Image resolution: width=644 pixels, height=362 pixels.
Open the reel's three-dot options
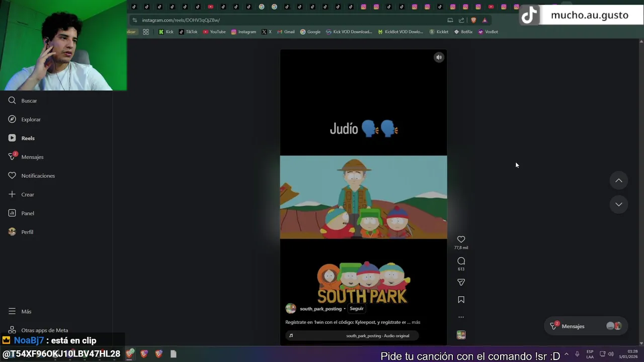(x=461, y=317)
